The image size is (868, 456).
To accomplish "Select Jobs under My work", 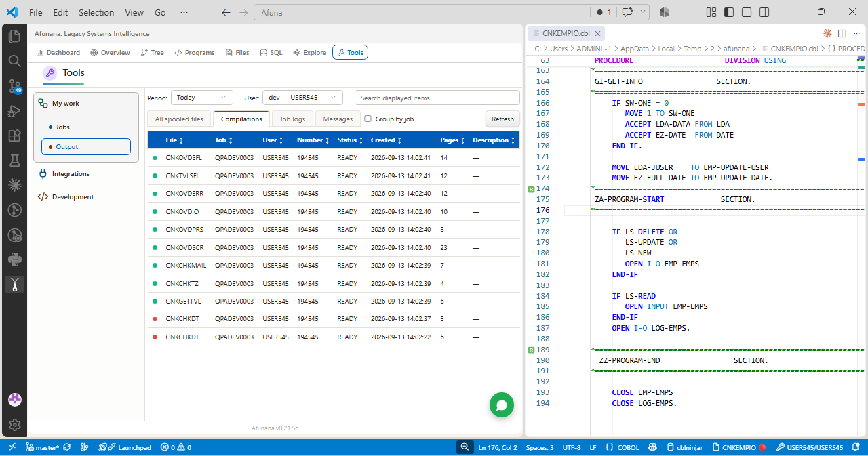I will point(62,127).
